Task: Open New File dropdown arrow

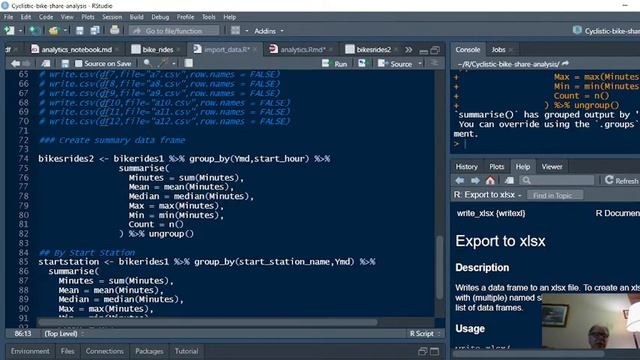Action: pyautogui.click(x=20, y=31)
